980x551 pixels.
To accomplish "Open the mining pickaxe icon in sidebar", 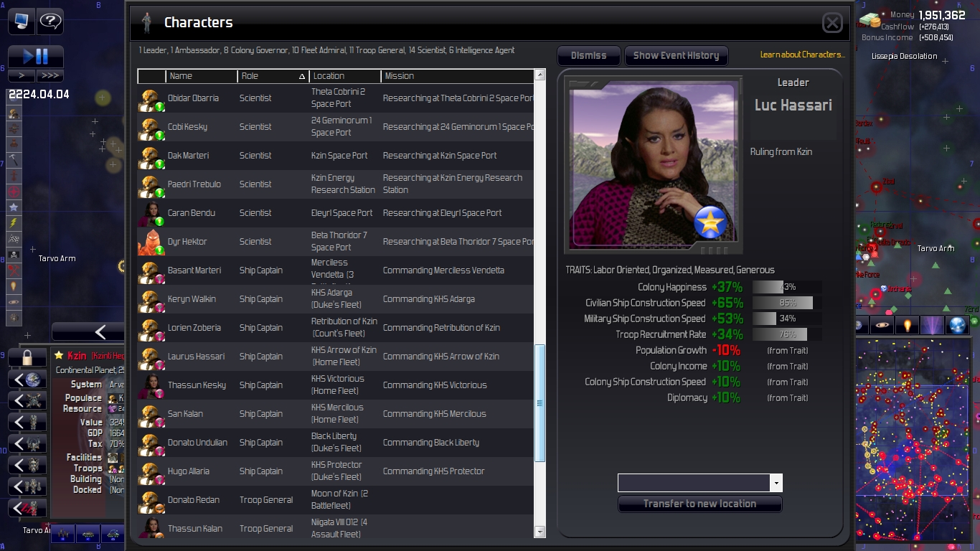I will (x=14, y=160).
